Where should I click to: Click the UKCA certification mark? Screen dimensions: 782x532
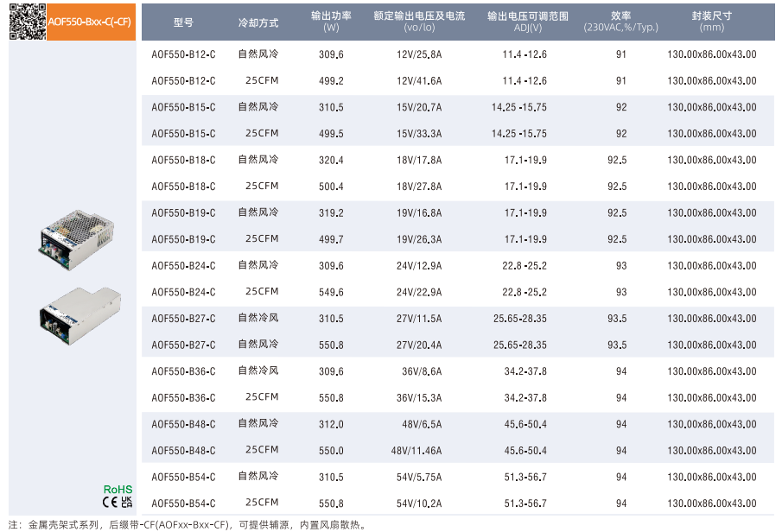(126, 501)
